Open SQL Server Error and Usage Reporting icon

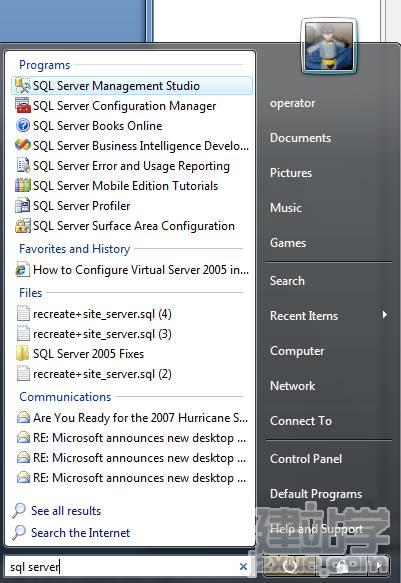pos(22,165)
